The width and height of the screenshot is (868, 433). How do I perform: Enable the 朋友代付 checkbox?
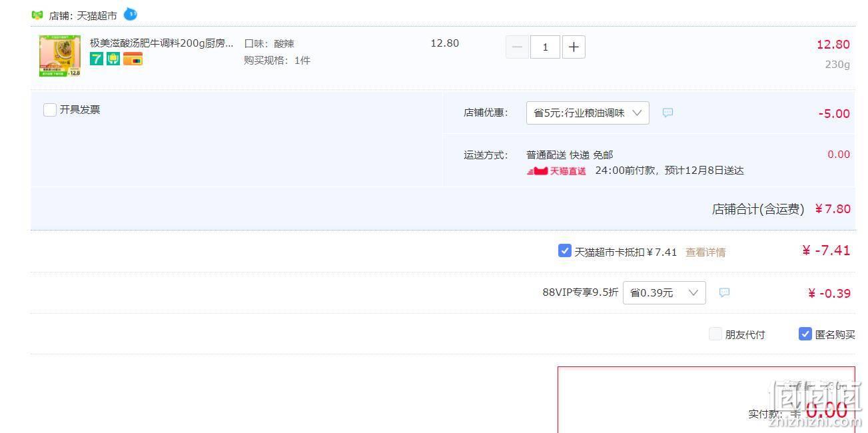(715, 334)
